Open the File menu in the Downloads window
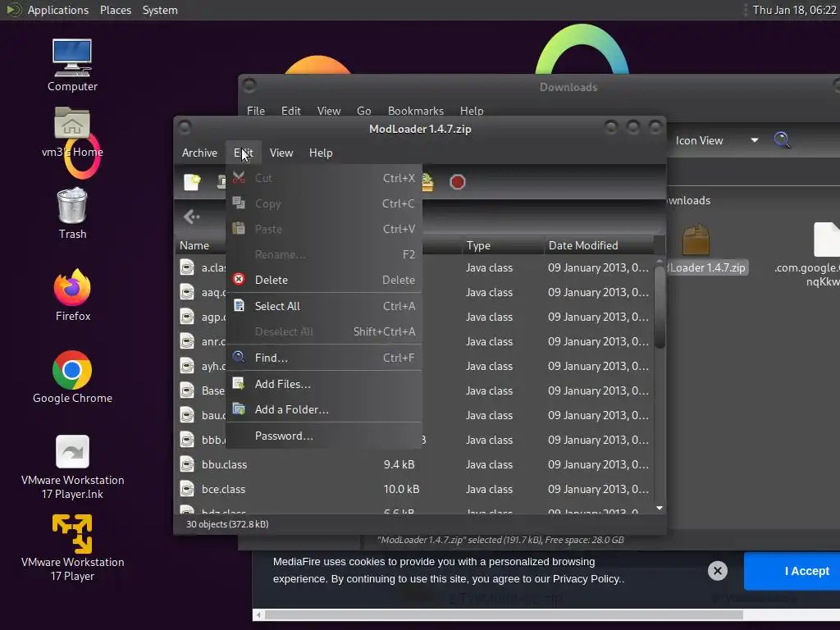 coord(256,111)
